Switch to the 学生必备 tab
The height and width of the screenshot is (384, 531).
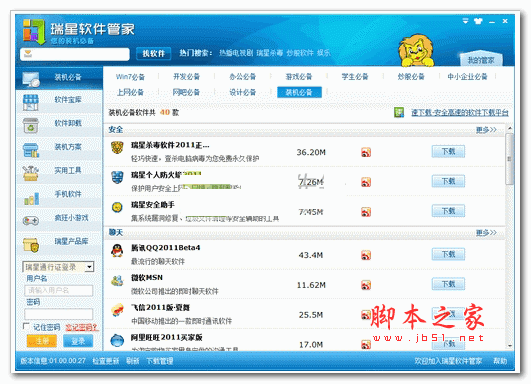coord(355,77)
